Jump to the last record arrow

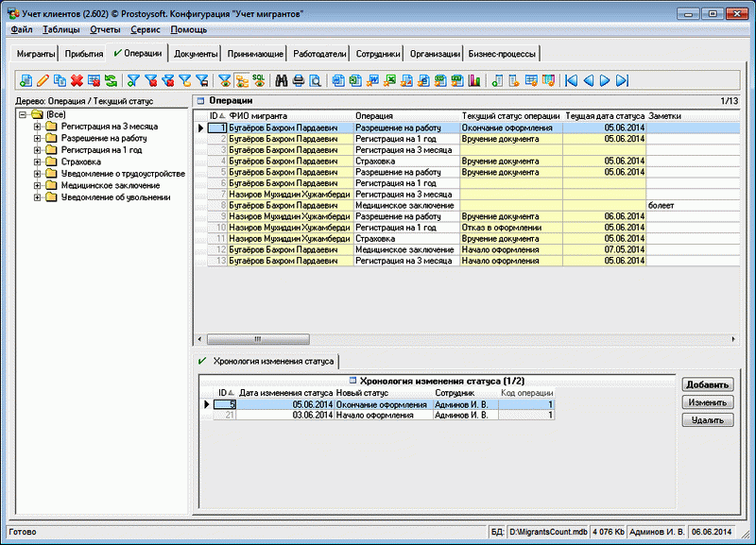[623, 80]
